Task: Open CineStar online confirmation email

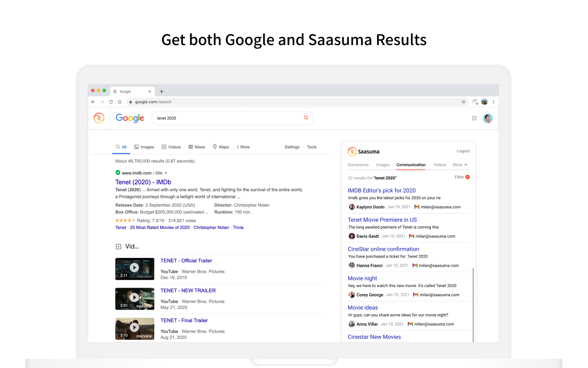Action: point(384,249)
